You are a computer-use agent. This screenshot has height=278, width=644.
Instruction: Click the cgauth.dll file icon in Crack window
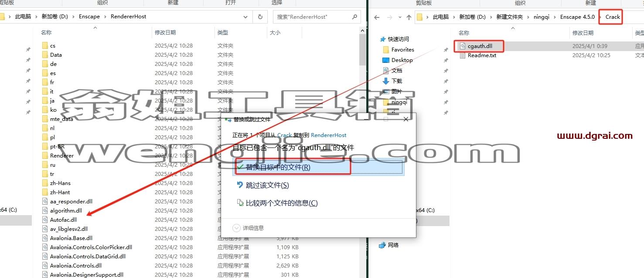463,46
